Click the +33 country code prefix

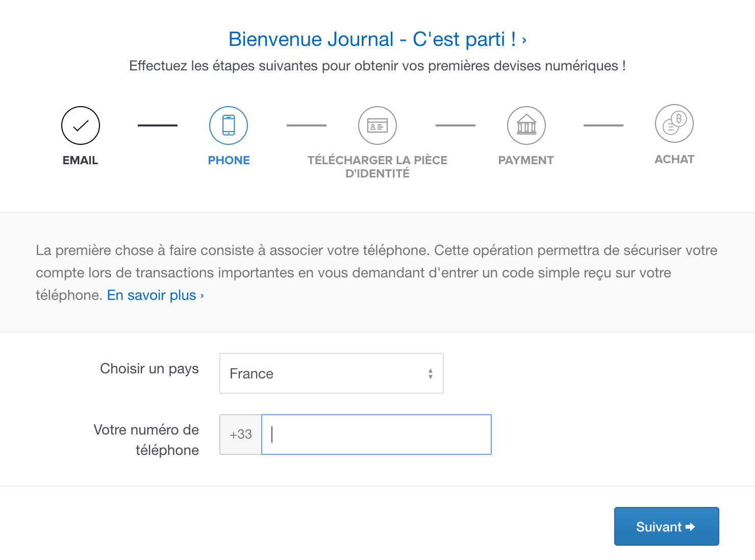[x=241, y=435]
